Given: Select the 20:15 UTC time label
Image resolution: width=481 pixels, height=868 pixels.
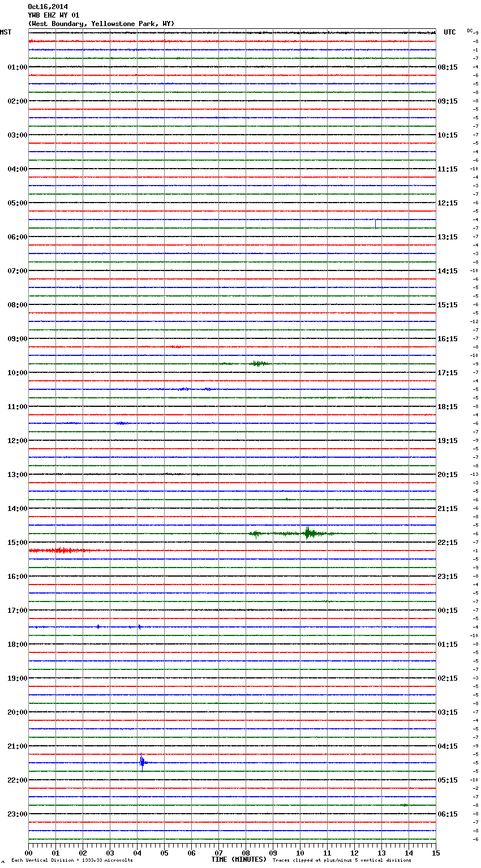Looking at the screenshot, I should (x=448, y=475).
